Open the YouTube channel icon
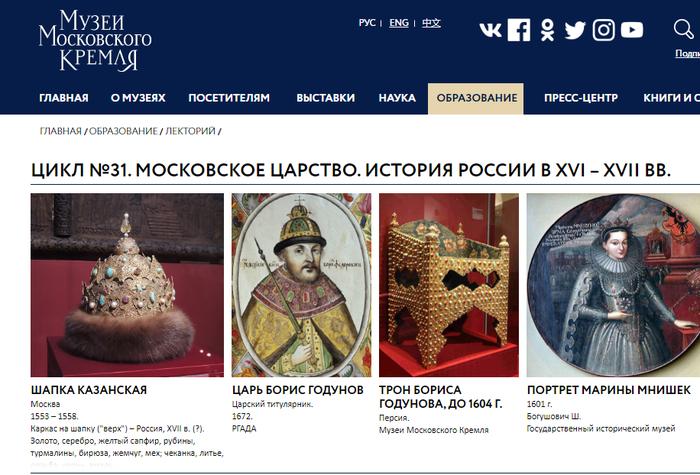 (x=632, y=30)
